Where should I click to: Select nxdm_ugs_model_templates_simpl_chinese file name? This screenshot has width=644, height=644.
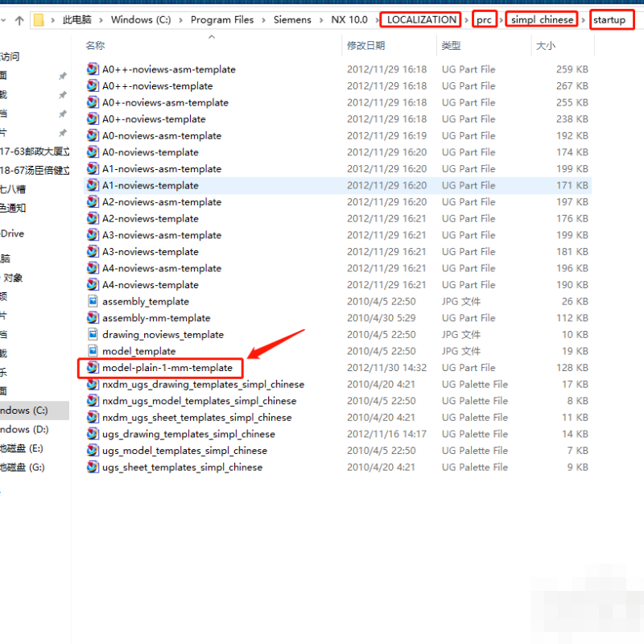point(199,401)
